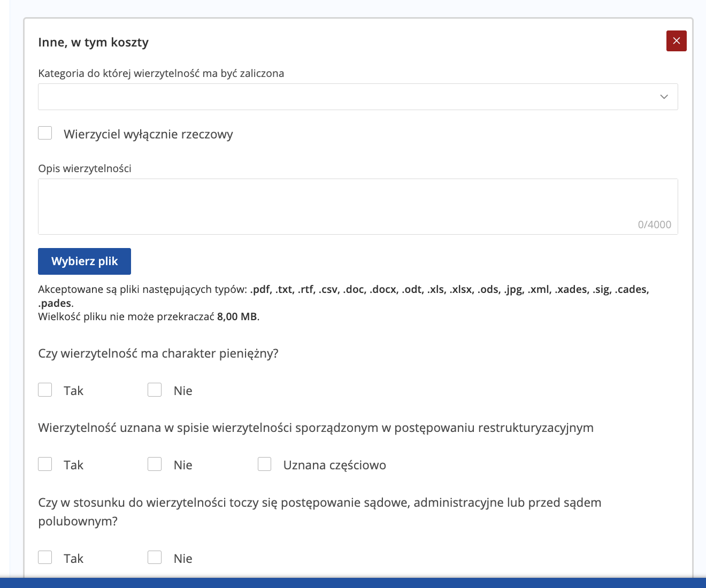Open the category dropdown for wierzytelność
The height and width of the screenshot is (588, 706).
358,97
